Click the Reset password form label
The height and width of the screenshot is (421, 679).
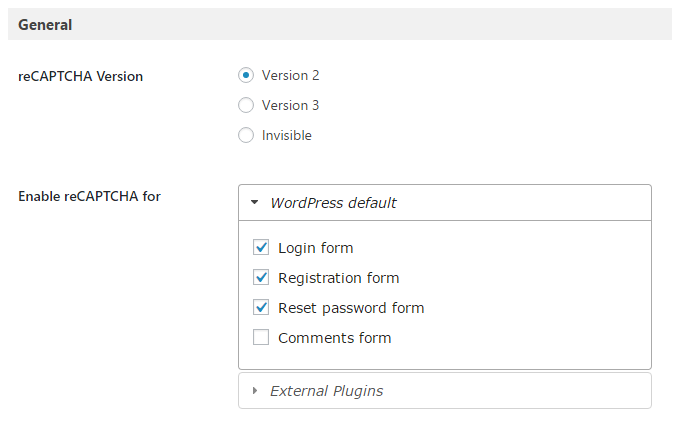coord(351,308)
